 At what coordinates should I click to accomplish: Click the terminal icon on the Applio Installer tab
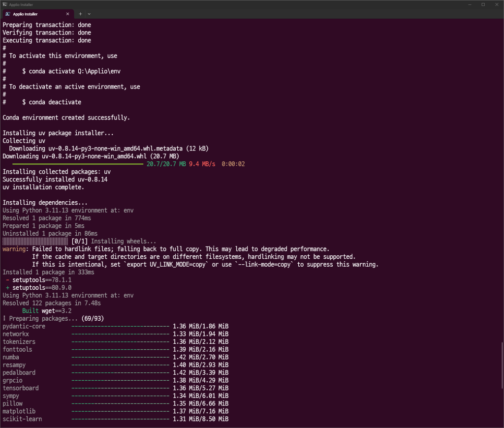point(8,14)
